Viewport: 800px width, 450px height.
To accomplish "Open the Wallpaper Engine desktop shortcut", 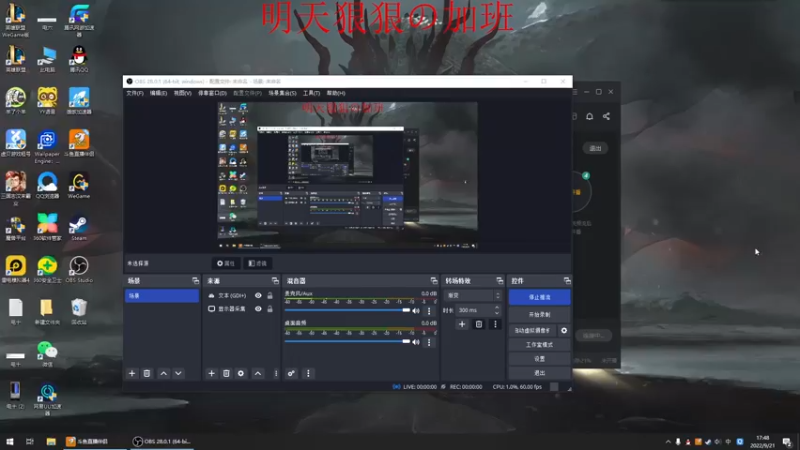I will click(x=47, y=146).
